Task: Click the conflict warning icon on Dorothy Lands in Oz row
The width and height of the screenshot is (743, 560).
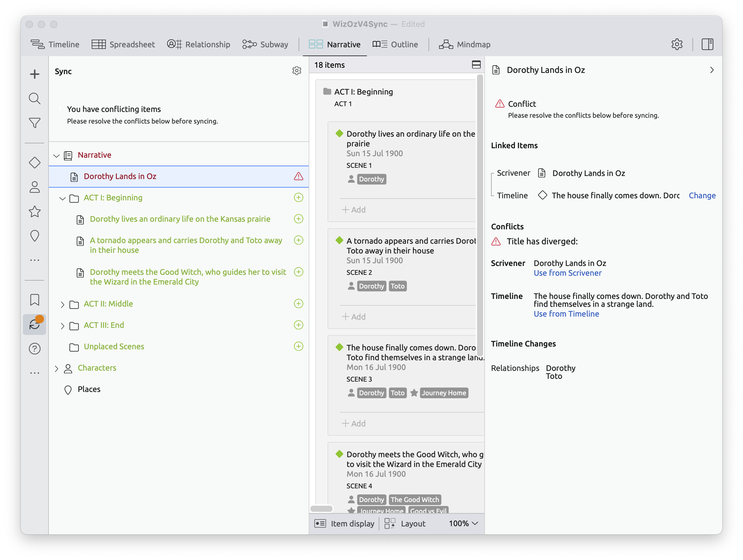Action: click(x=298, y=176)
